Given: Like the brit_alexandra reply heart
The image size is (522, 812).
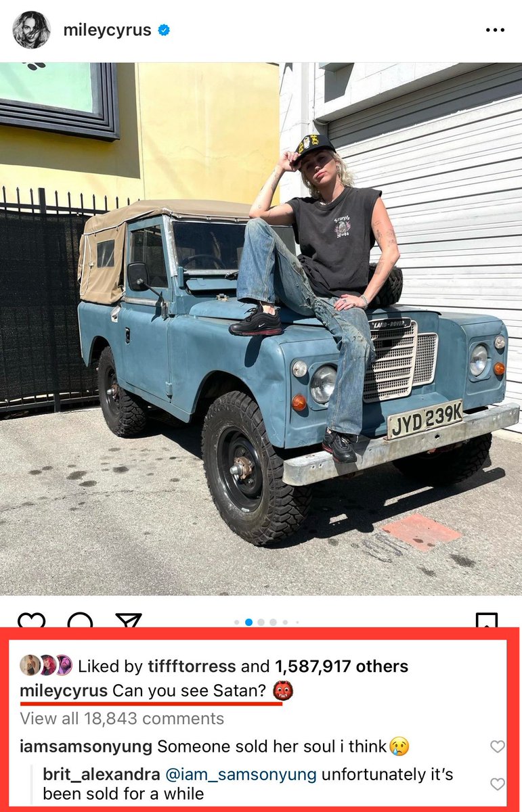Looking at the screenshot, I should tap(498, 784).
